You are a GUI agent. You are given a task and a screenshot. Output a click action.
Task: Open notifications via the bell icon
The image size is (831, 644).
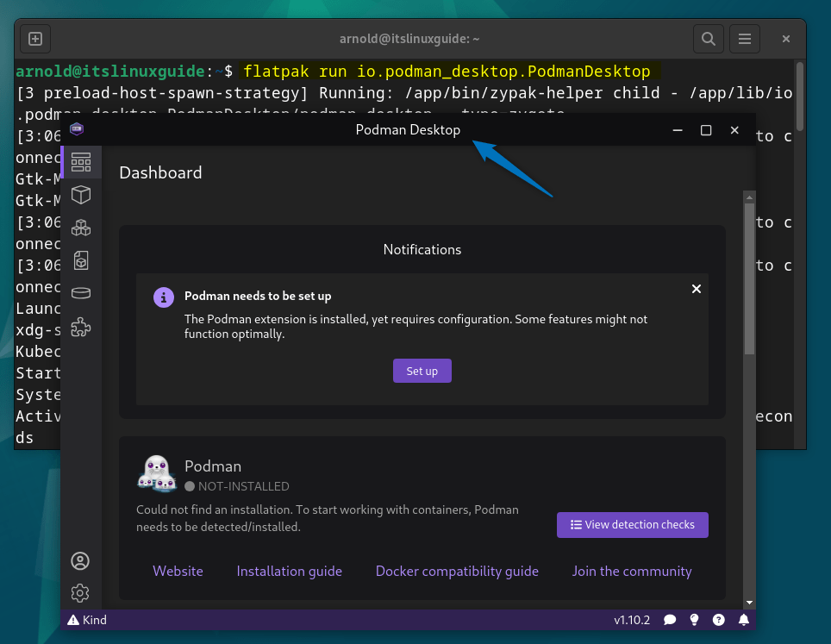click(x=744, y=619)
